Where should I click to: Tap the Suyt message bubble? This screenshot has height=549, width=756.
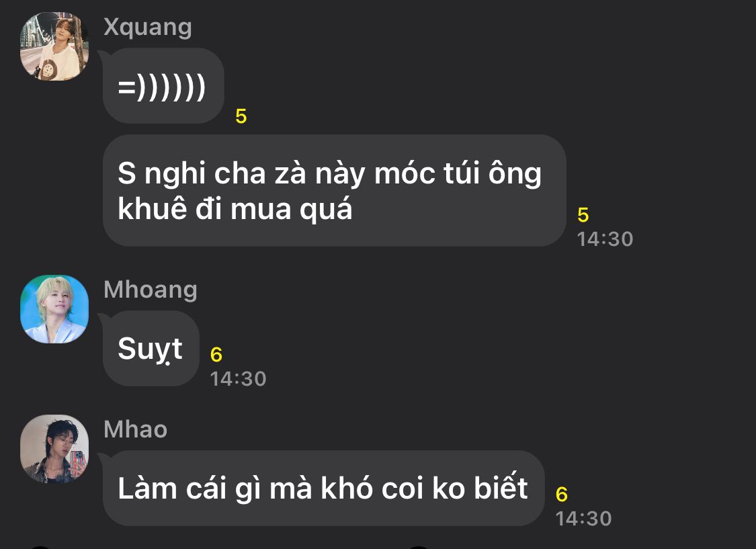pos(151,349)
